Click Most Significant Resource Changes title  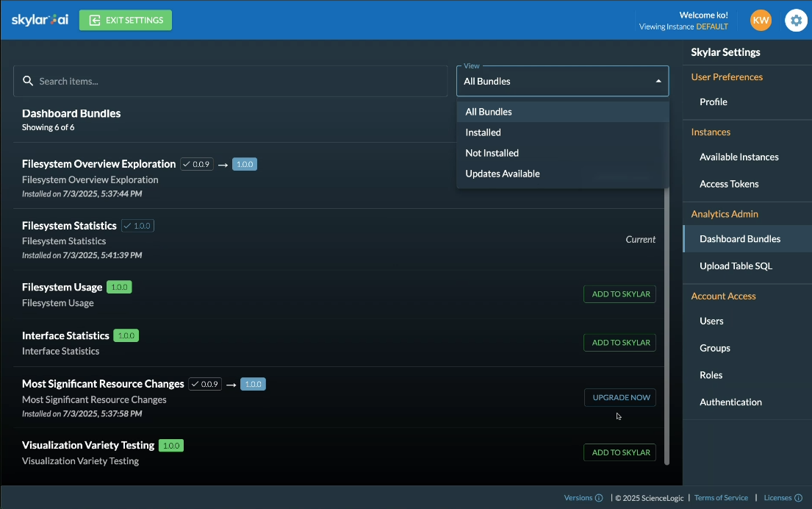(x=103, y=384)
